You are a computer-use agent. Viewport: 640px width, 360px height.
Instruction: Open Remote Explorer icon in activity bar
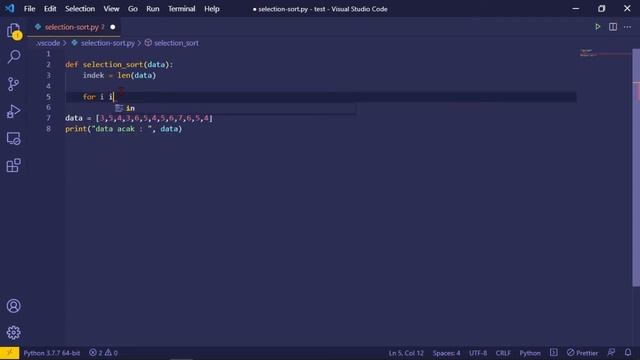point(13,138)
